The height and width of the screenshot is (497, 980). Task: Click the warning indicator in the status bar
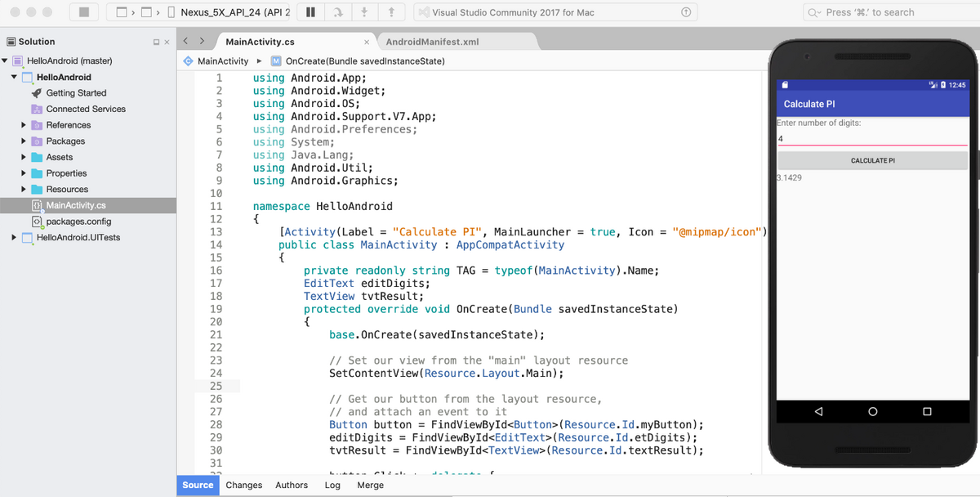point(686,12)
